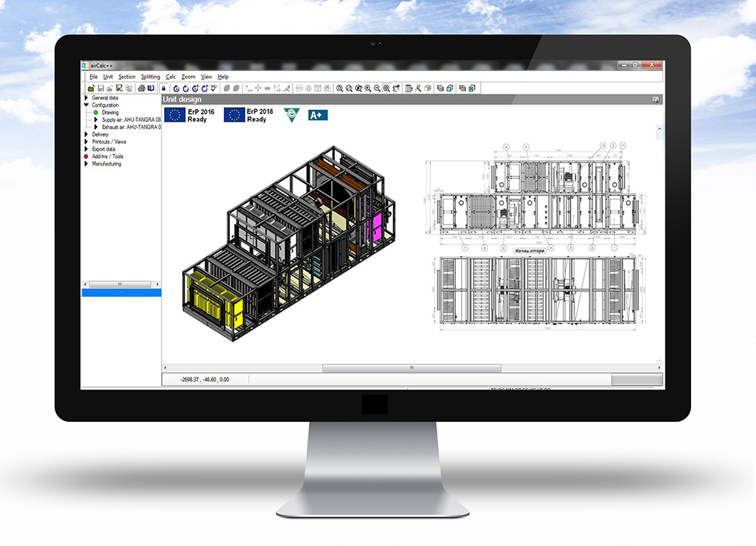The height and width of the screenshot is (546, 756).
Task: Open the Printouts / Views tree entry
Action: pos(109,142)
